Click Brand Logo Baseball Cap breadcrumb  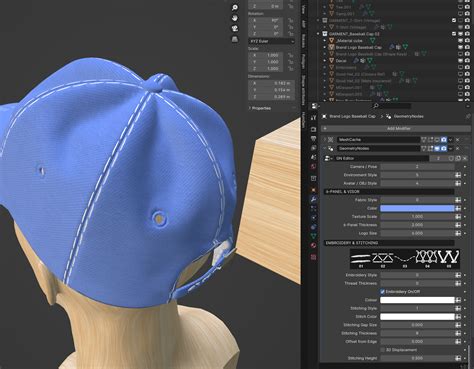(x=352, y=116)
